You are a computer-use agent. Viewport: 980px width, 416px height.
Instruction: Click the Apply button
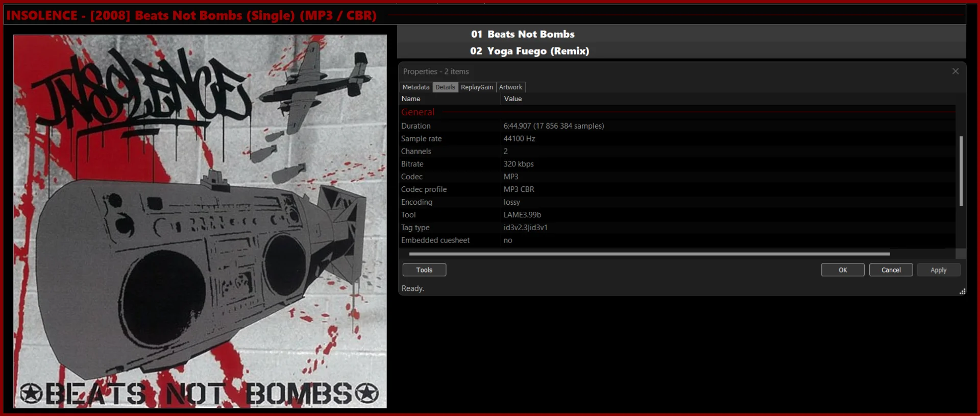[938, 270]
